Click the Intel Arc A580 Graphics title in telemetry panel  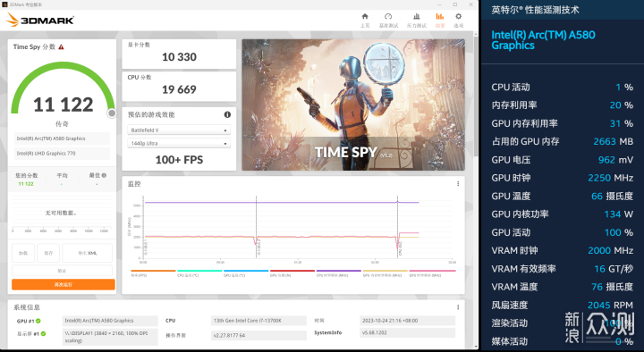pyautogui.click(x=543, y=40)
